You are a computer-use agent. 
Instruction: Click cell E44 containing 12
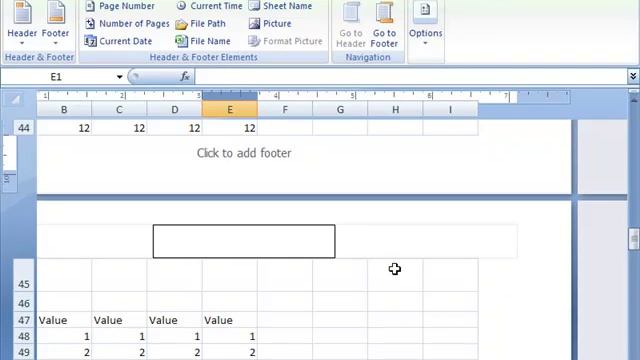click(x=230, y=128)
